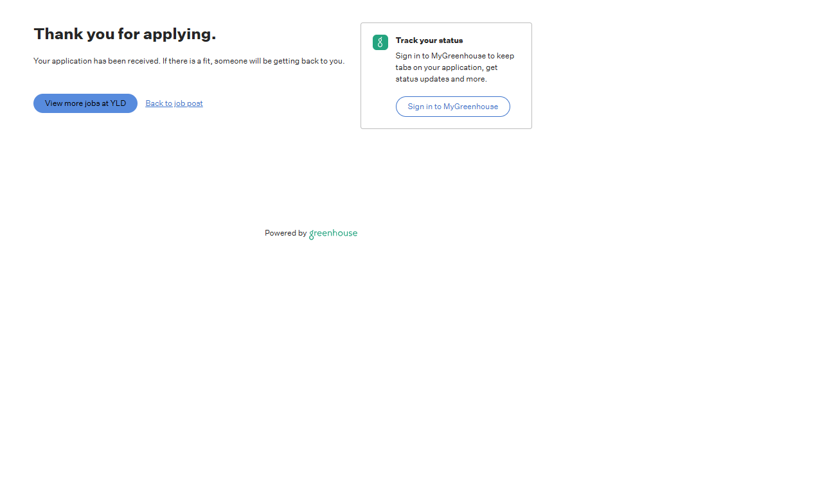Screen dimensions: 829x504
Task: Select the 'Track your status' card title
Action: 429,40
